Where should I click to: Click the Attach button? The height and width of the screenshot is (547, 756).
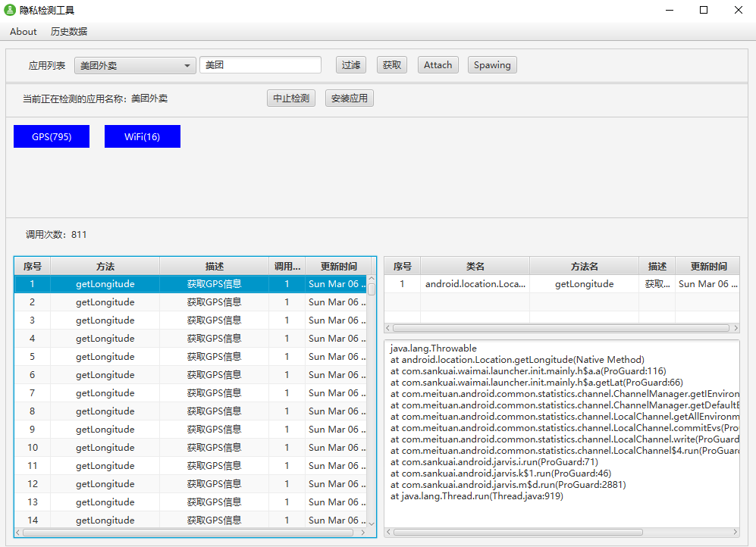(438, 65)
